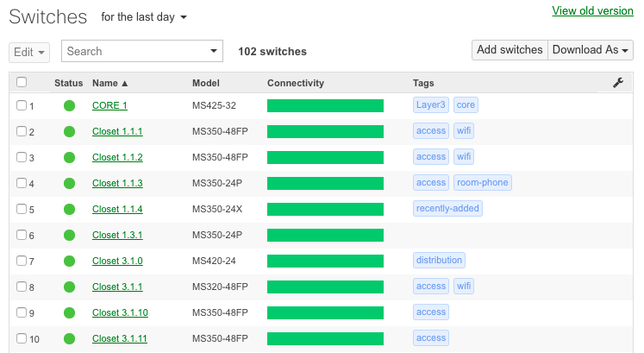The width and height of the screenshot is (644, 353).
Task: Open the Closet 1.1.2 switch link
Action: pos(117,157)
